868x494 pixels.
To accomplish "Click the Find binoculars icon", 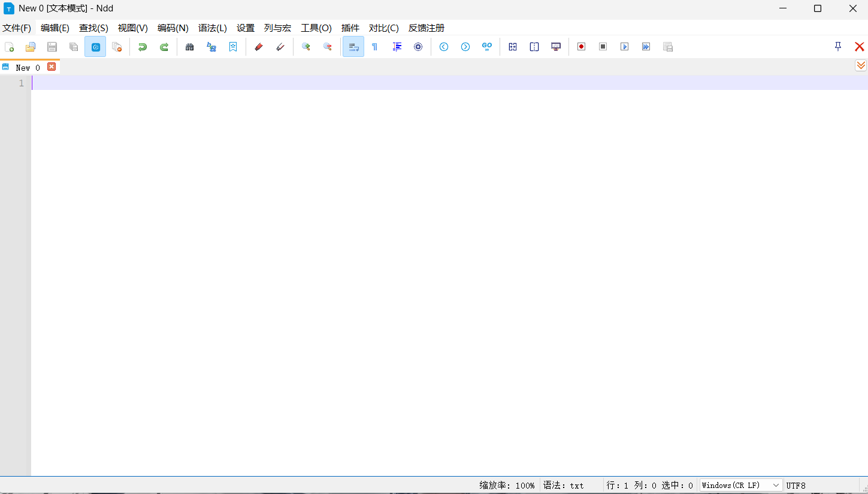I will tap(189, 46).
